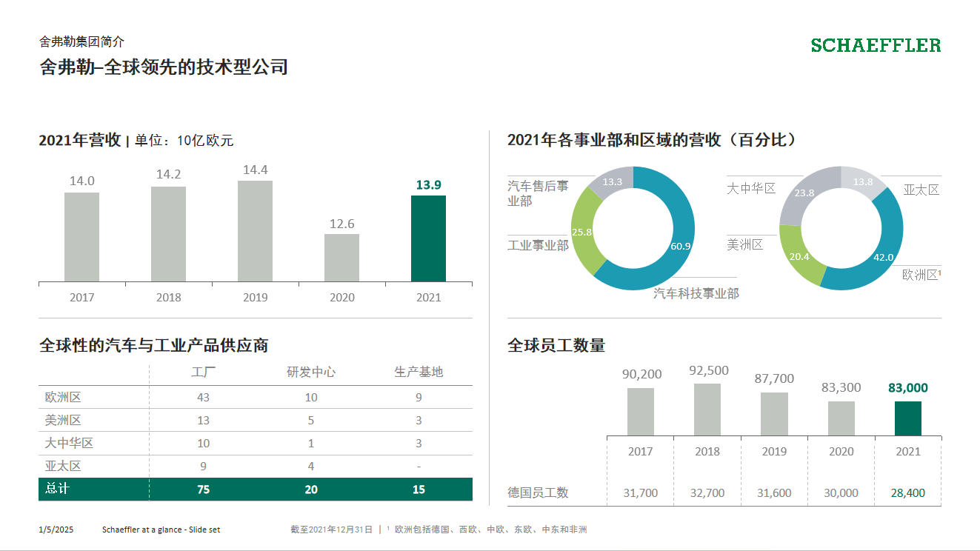Click the footnote 截至2021年12月31日
Screen dimensions: 980x551
[332, 530]
